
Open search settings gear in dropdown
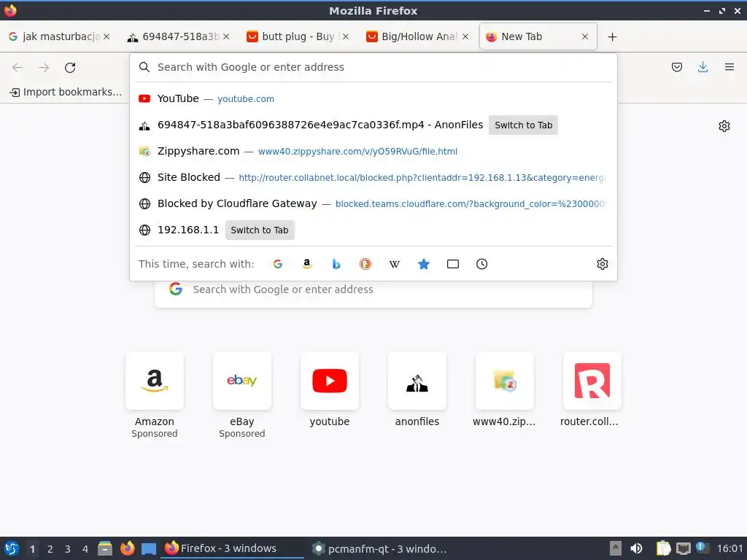pyautogui.click(x=602, y=264)
